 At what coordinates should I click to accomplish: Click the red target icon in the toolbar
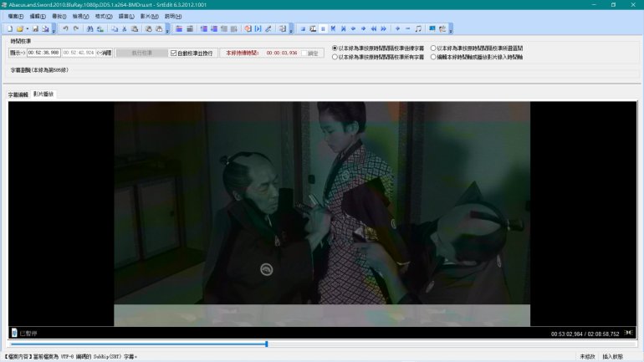tap(248, 28)
